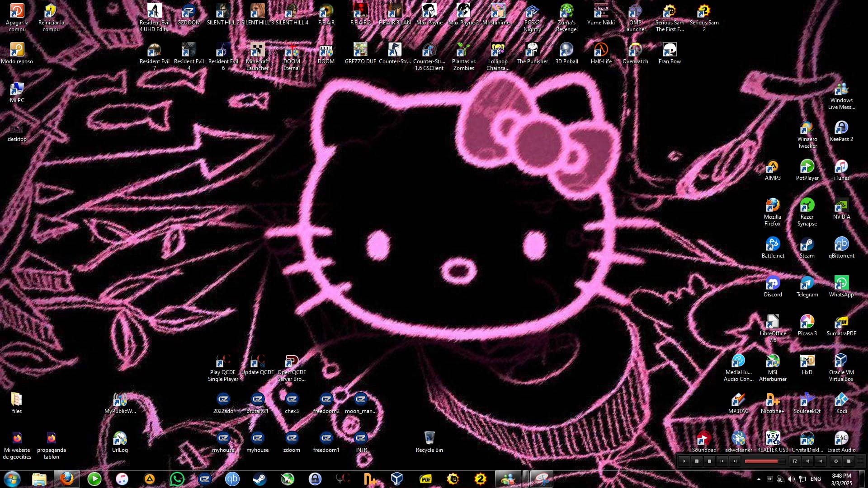
Task: Select the Kodi desktop icon
Action: [x=841, y=403]
